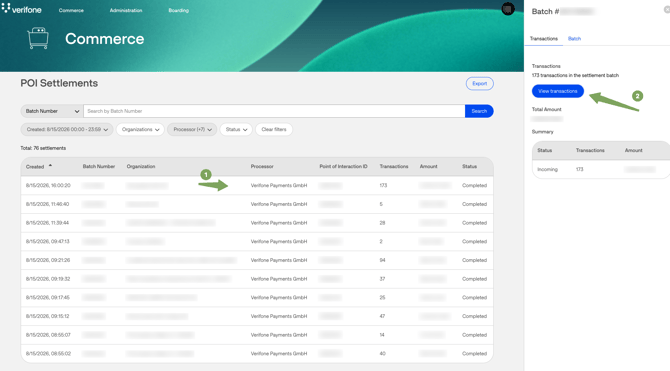Viewport: 670px width, 371px height.
Task: Select the 8/15/2026, 09:47:13 settlement row
Action: coord(257,241)
